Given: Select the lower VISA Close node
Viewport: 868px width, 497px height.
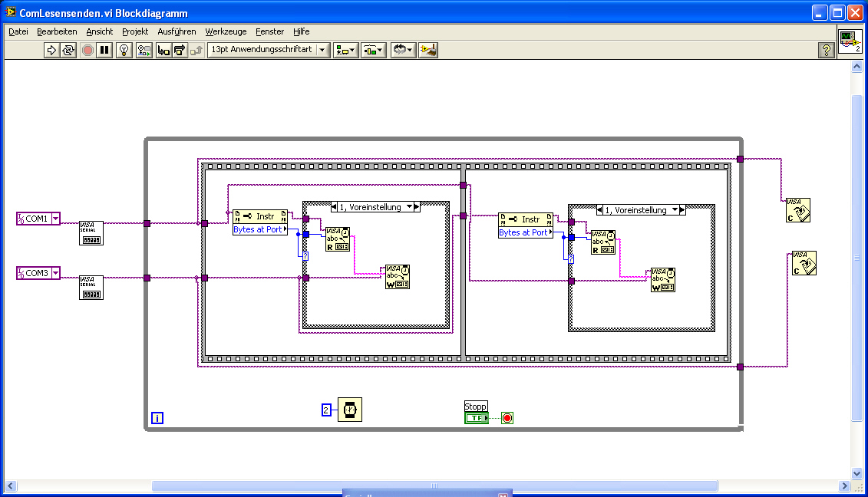Looking at the screenshot, I should point(804,263).
